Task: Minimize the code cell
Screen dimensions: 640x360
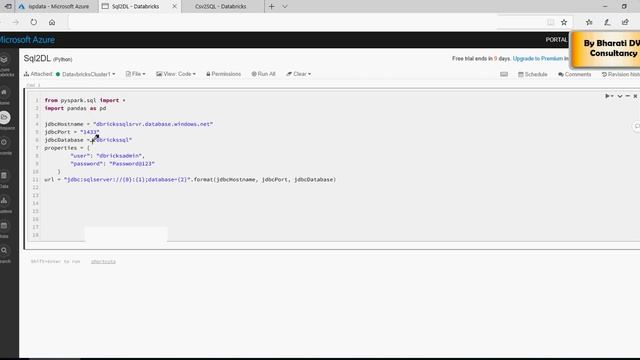Action: (x=628, y=96)
